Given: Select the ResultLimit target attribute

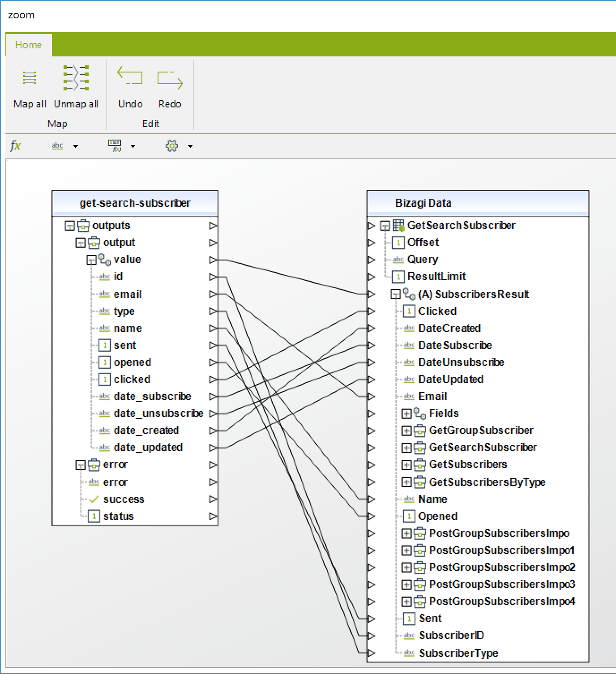Looking at the screenshot, I should point(436,277).
